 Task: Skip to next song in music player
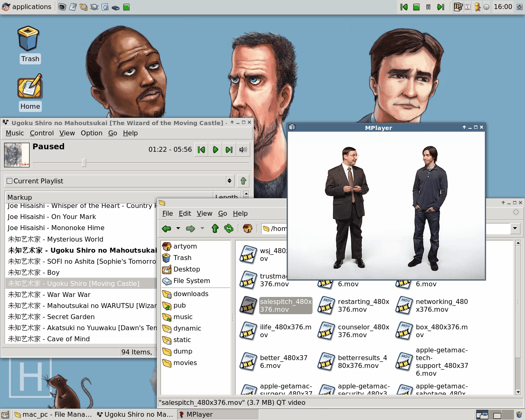click(x=229, y=150)
